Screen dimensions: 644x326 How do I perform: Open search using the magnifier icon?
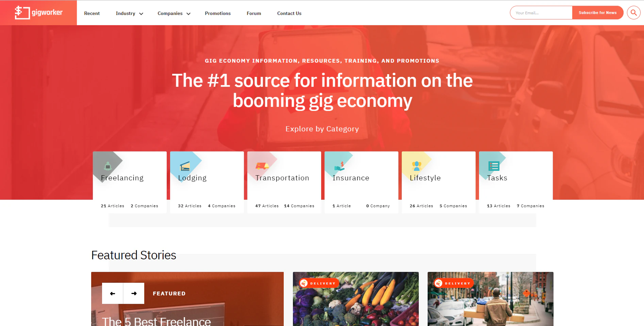click(633, 13)
